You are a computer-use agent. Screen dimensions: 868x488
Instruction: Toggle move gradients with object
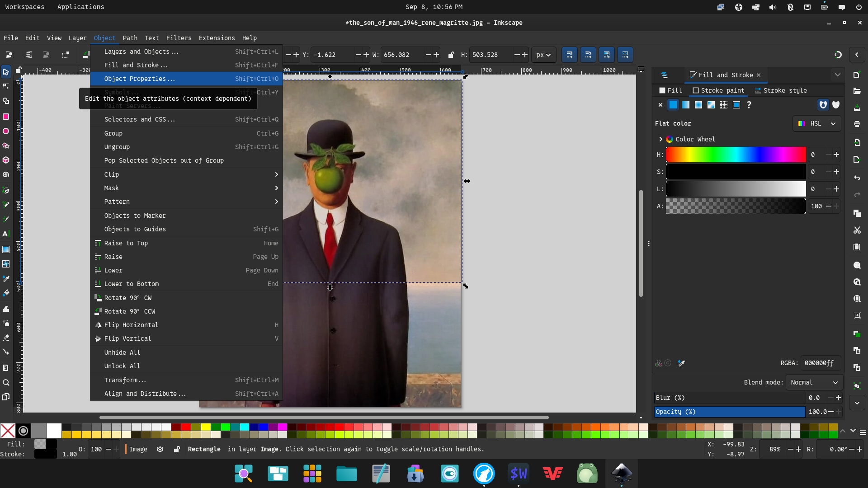[x=606, y=55]
